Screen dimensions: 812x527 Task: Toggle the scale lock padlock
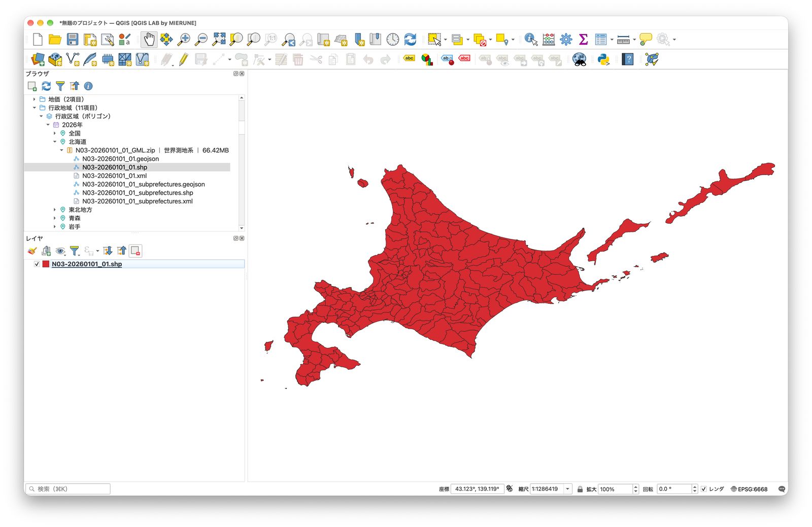pyautogui.click(x=580, y=489)
